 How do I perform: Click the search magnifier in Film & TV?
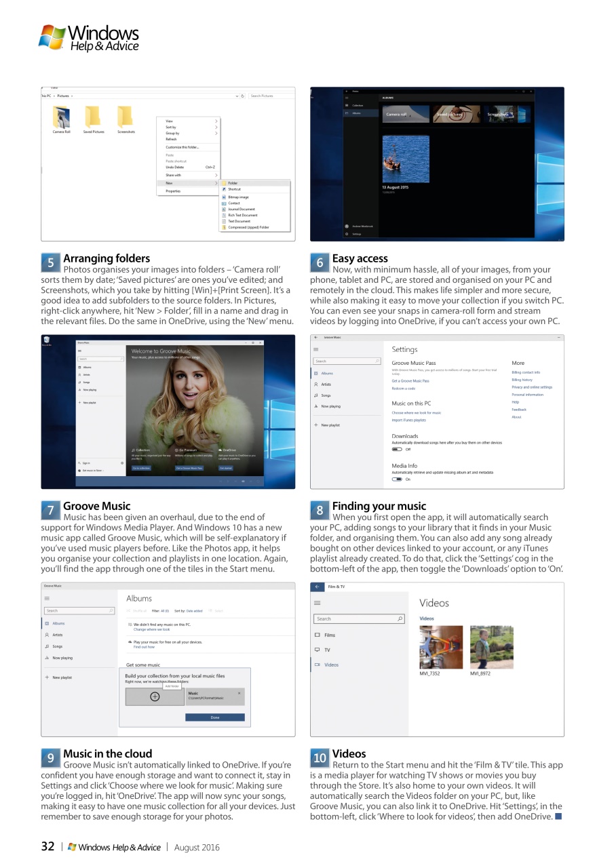point(400,618)
